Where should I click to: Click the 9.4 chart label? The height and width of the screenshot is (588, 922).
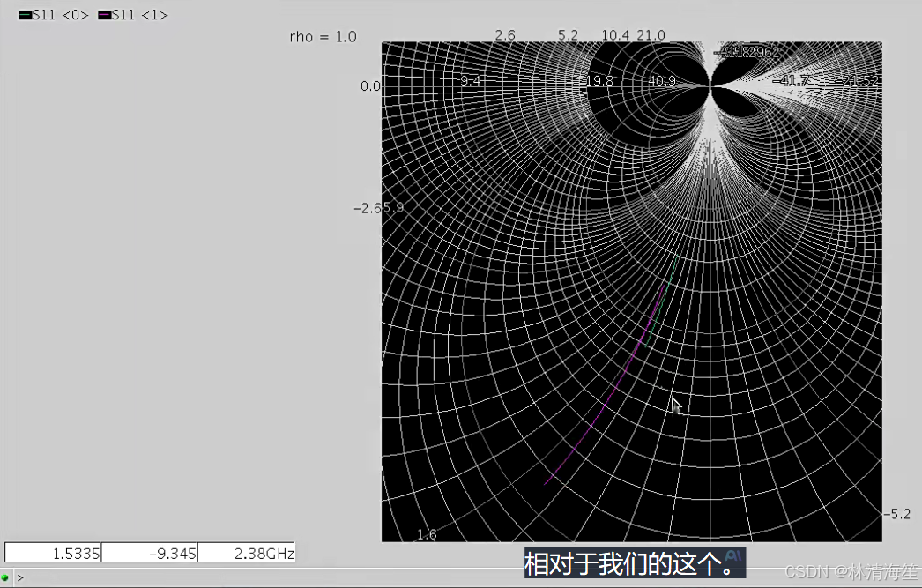click(x=471, y=80)
